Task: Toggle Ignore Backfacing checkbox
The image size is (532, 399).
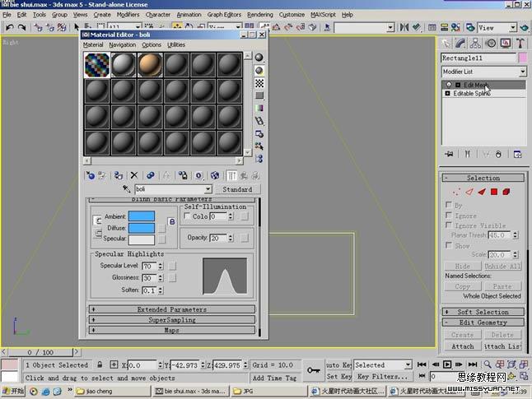Action: [449, 216]
